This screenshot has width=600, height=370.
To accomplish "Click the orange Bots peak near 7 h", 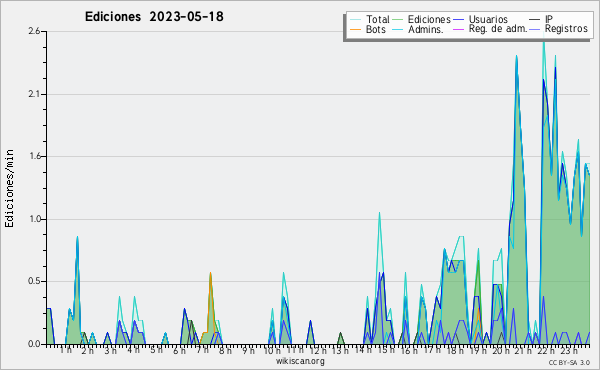I will pos(210,274).
